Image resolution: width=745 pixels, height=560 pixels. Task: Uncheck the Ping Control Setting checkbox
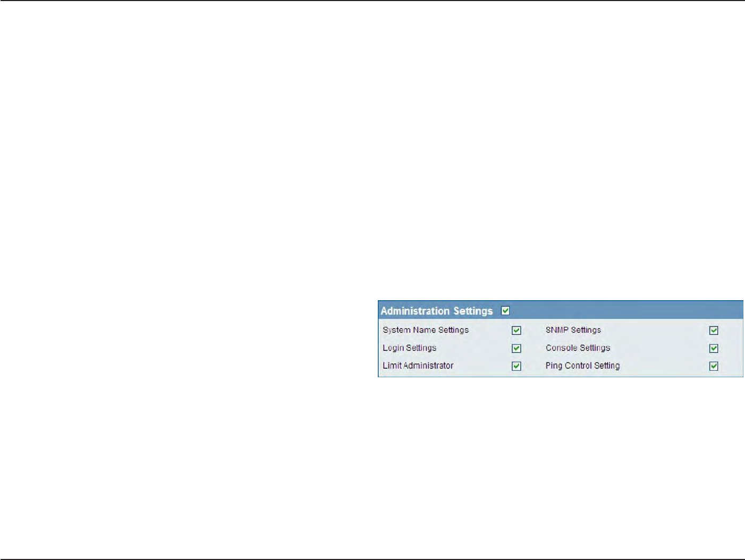coord(714,366)
